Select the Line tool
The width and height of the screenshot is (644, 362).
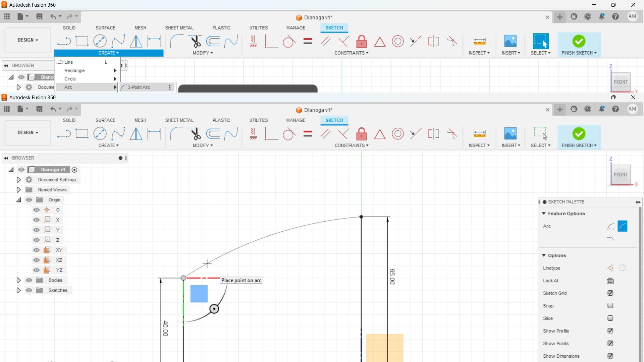click(x=69, y=62)
